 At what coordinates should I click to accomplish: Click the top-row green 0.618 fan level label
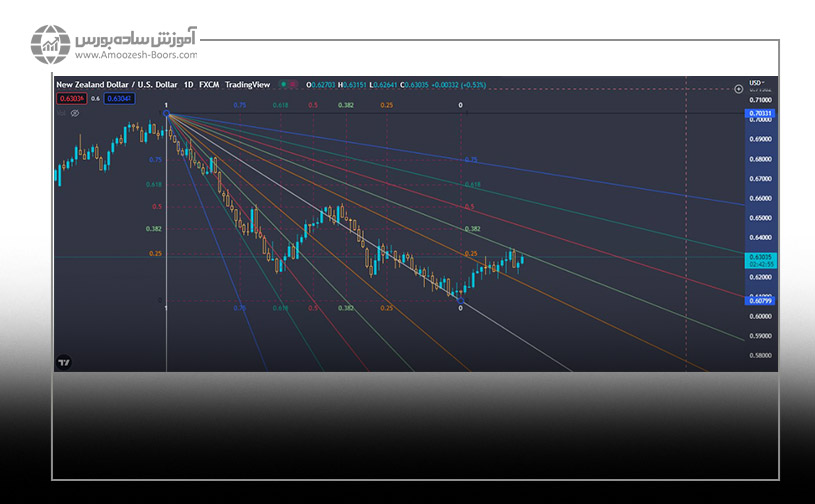[280, 105]
